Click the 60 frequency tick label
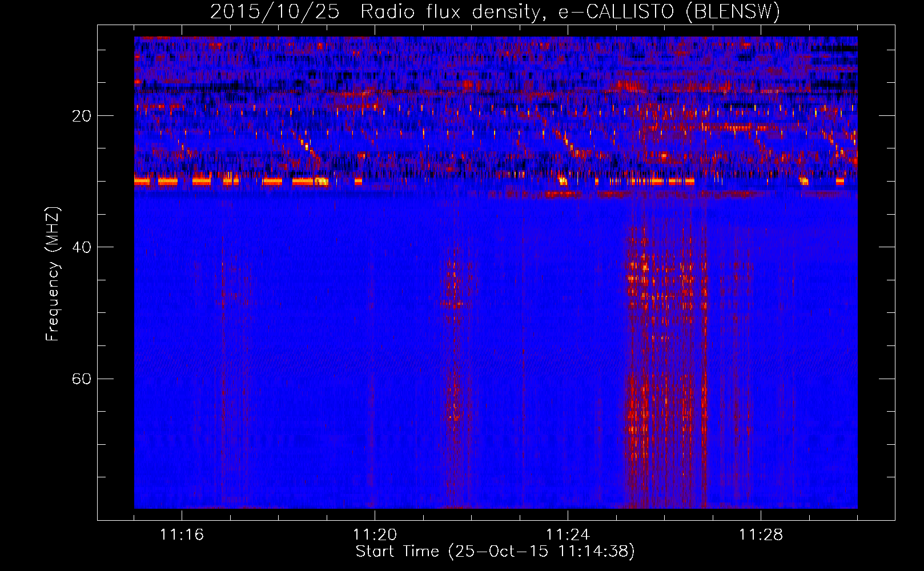This screenshot has width=924, height=571. coord(82,379)
